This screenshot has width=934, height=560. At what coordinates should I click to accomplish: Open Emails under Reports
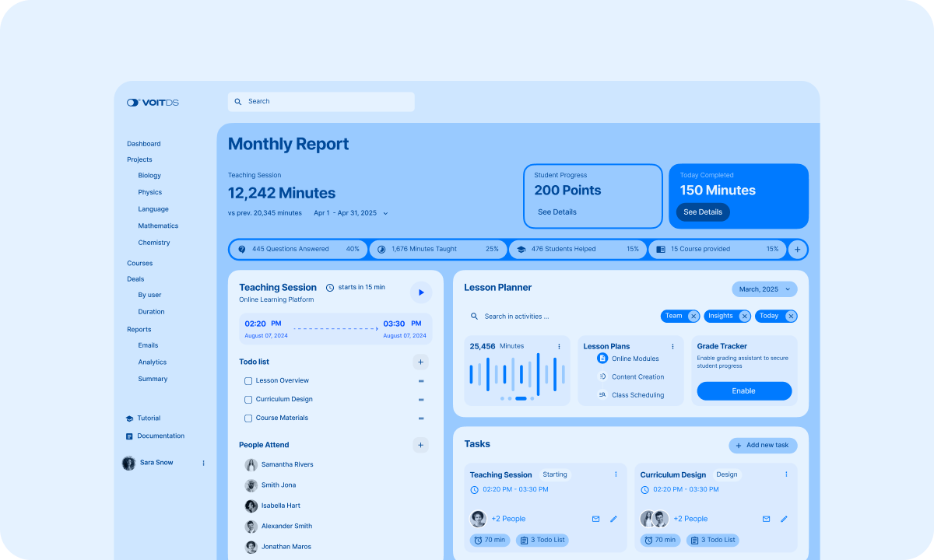[148, 345]
